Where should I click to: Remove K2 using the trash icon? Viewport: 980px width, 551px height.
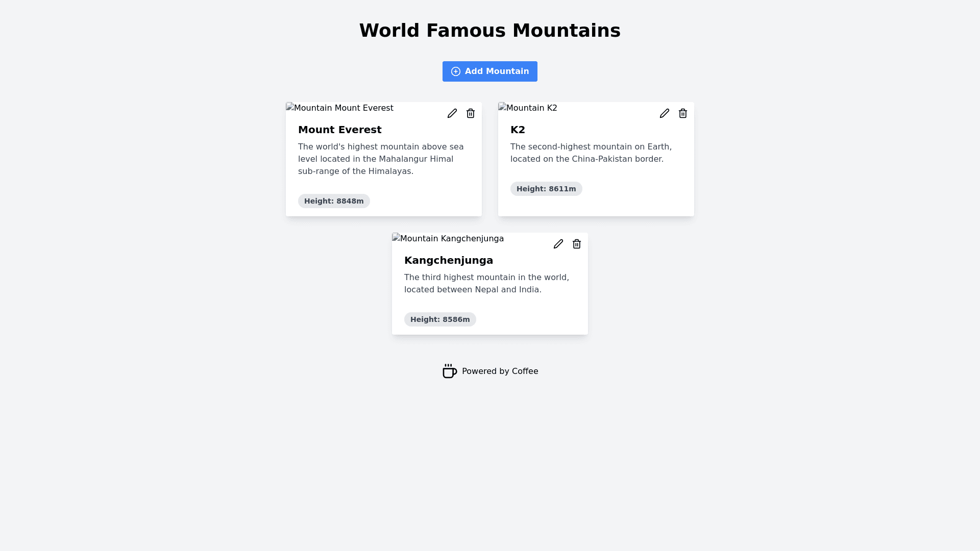pos(683,113)
